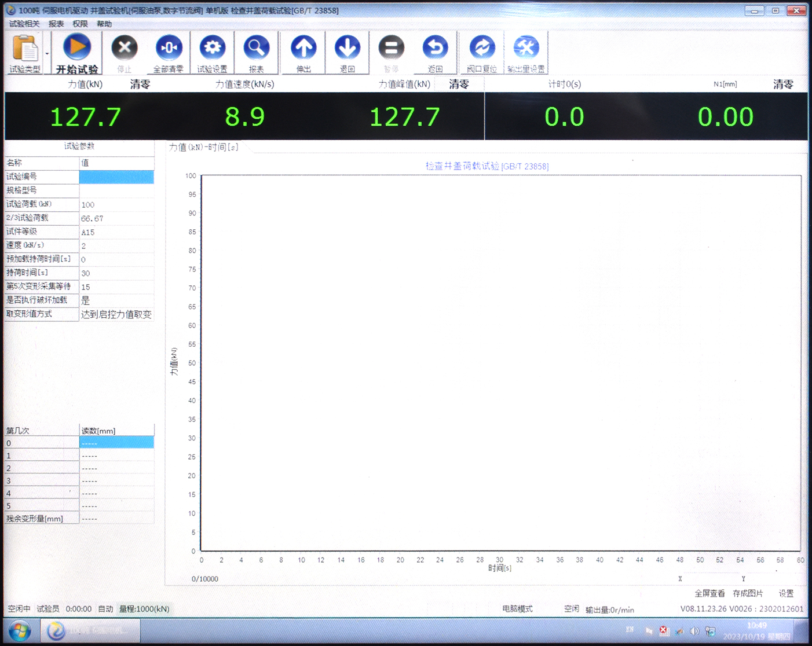The height and width of the screenshot is (646, 812).
Task: Click 存成图片 to save chart image
Action: pos(748,593)
